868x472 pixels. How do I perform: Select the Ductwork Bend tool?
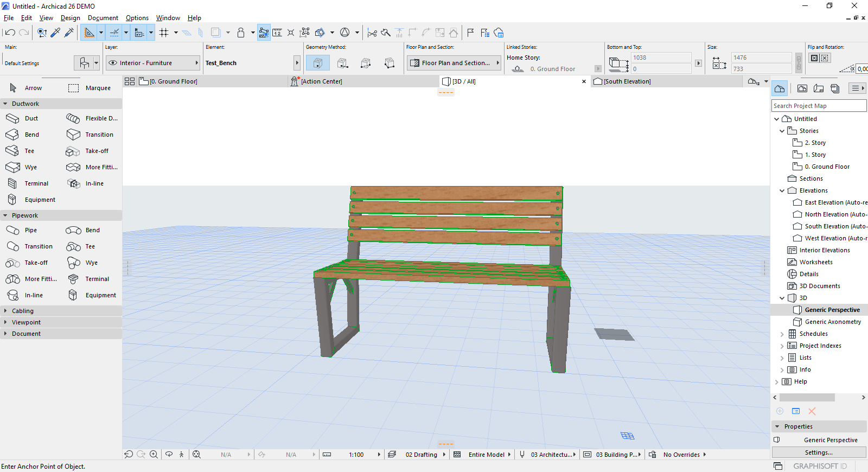click(22, 135)
